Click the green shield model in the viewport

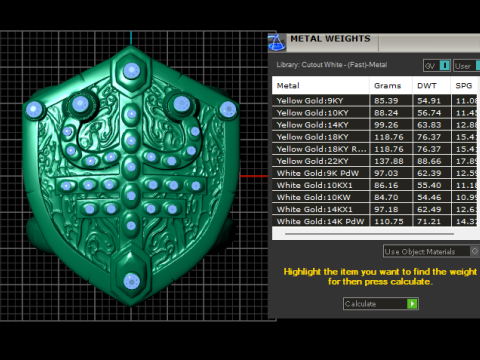pyautogui.click(x=132, y=177)
